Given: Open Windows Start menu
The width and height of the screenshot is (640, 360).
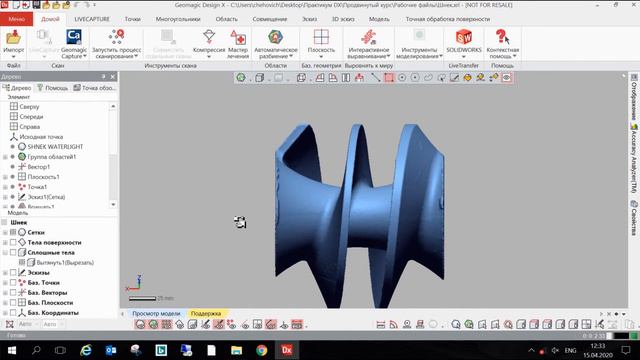Looking at the screenshot, I should 12,350.
